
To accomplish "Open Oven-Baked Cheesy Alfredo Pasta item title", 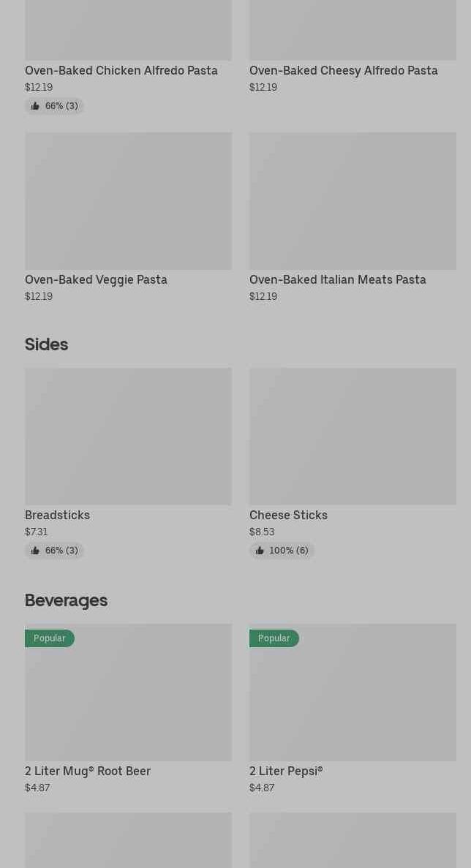I will pos(343,71).
